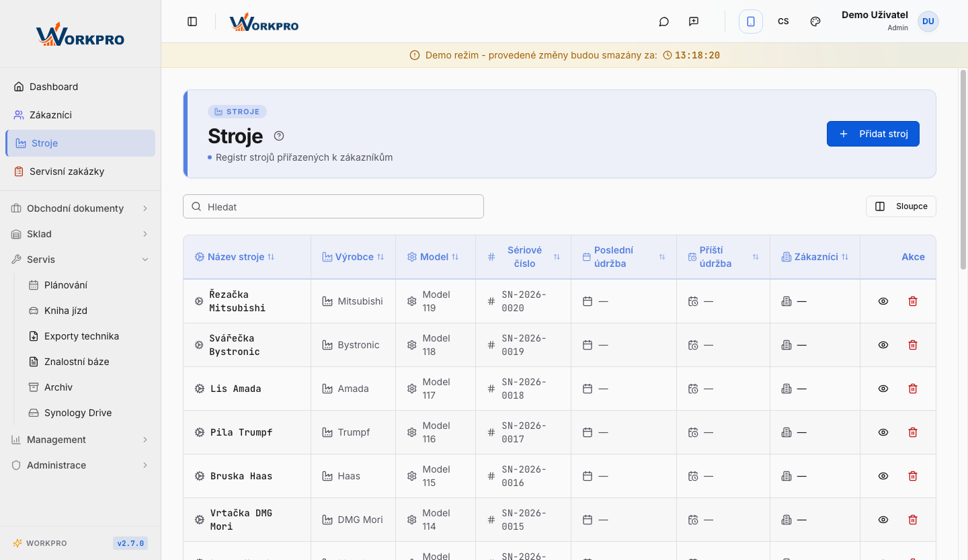Viewport: 968px width, 560px height.
Task: Click the gear icon beside Bruska Haas
Action: [x=199, y=476]
